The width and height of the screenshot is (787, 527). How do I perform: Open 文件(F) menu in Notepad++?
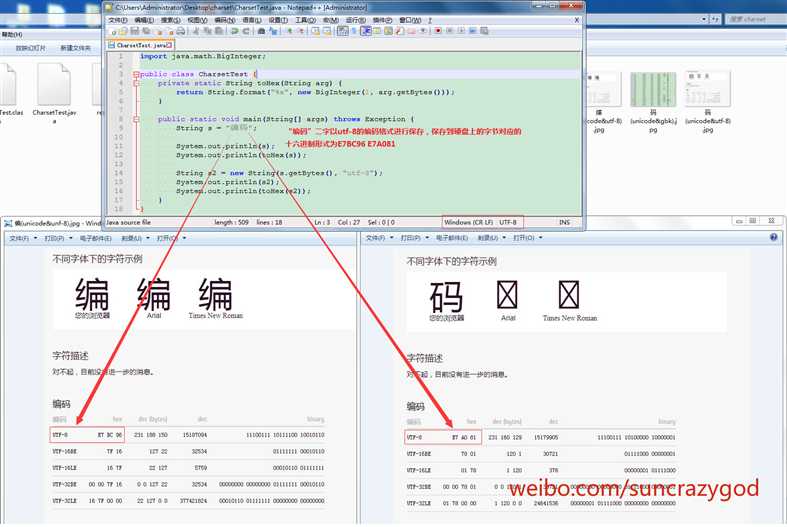(x=117, y=20)
